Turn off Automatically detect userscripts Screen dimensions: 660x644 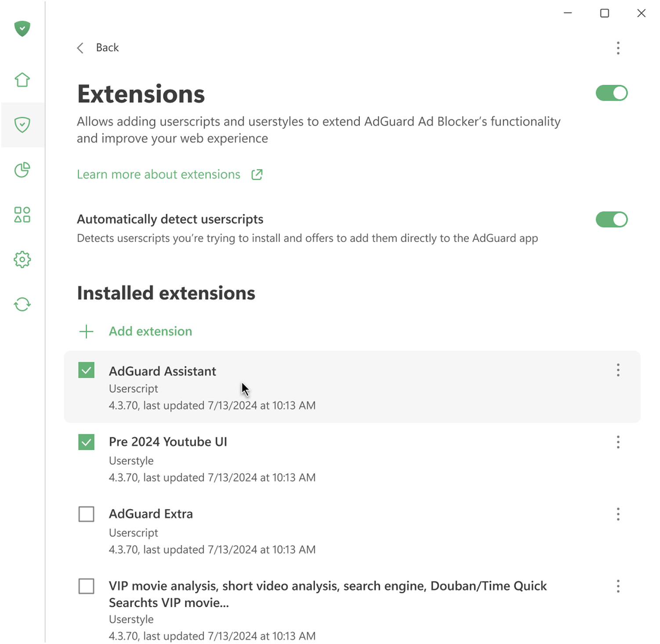click(611, 219)
